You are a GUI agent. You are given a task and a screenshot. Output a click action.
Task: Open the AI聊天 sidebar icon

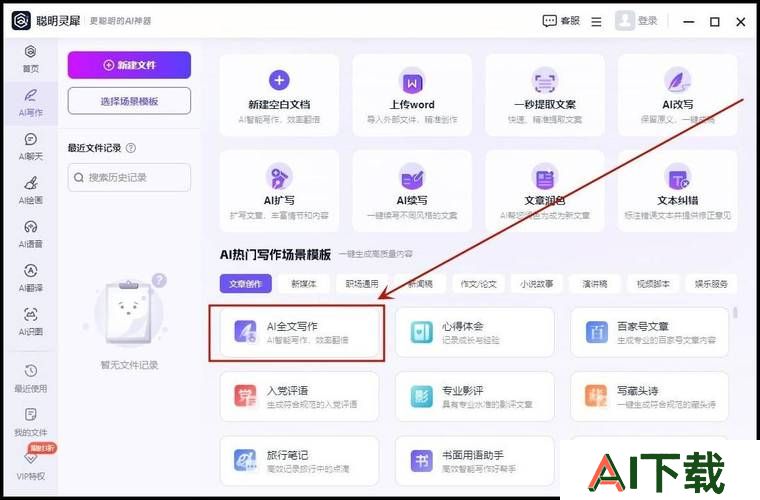pyautogui.click(x=31, y=140)
